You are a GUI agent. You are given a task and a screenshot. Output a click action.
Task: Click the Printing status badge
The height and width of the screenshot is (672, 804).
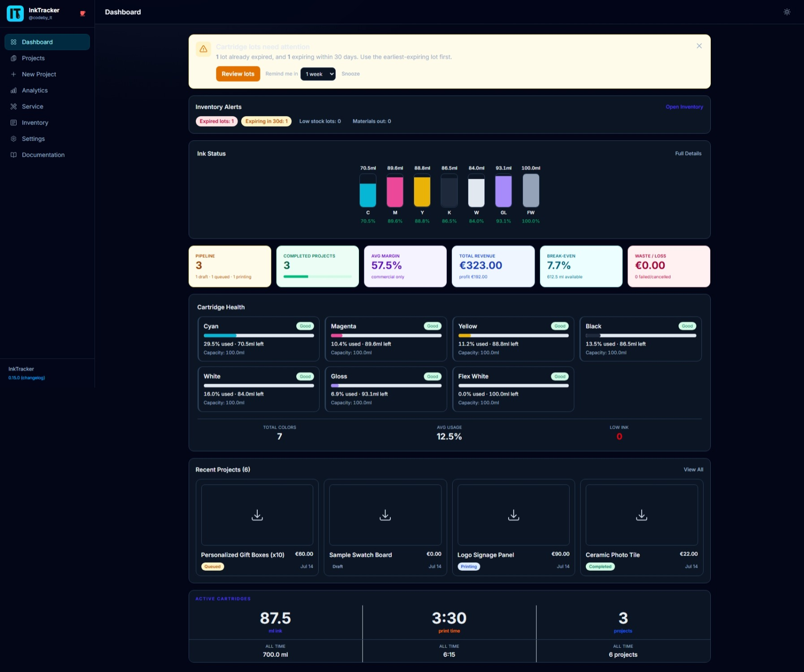[469, 567]
